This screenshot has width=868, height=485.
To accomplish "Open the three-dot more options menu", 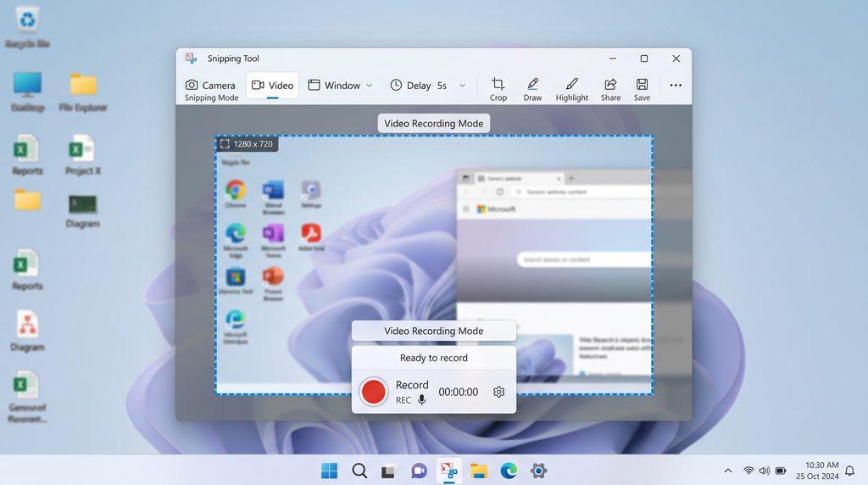I will point(676,86).
